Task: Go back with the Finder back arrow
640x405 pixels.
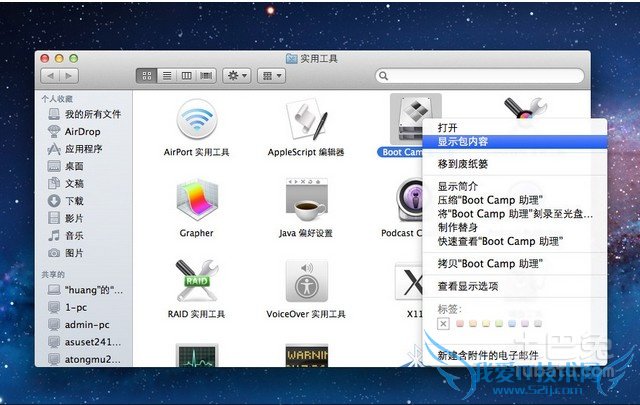Action: tap(50, 76)
